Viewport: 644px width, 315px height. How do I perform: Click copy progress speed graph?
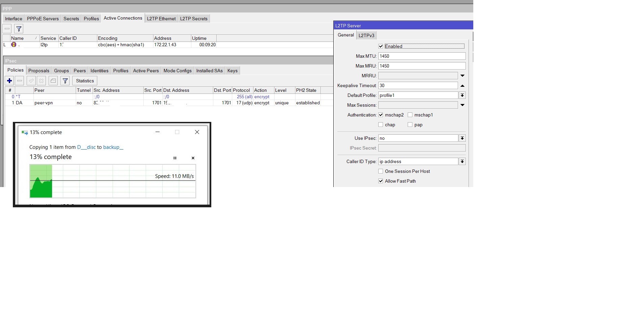pyautogui.click(x=113, y=181)
